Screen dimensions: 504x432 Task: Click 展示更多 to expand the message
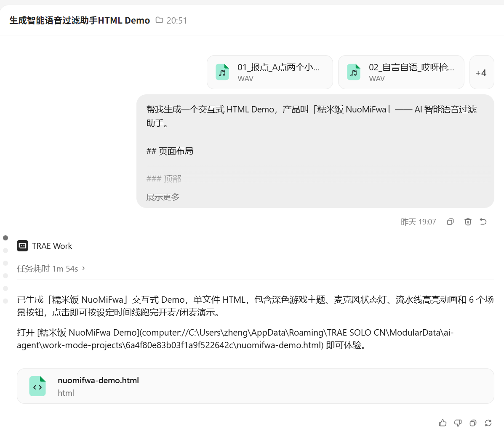tap(163, 197)
